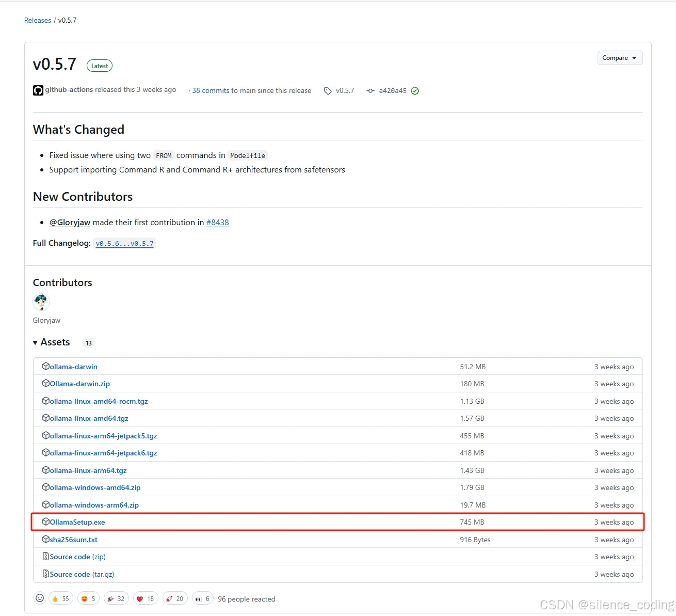The image size is (676, 616).
Task: Click package icon beside ollama-linux-arm64-jetpack6.tgz
Action: [46, 452]
